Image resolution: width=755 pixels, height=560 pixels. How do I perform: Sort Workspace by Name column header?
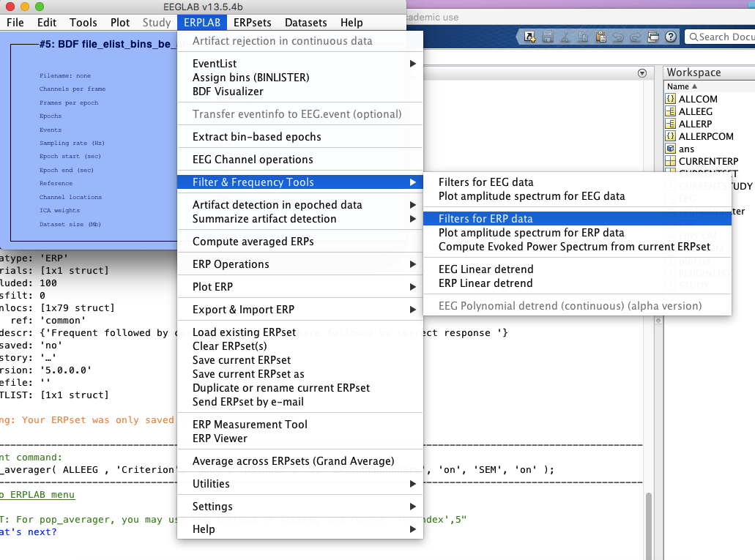[683, 86]
